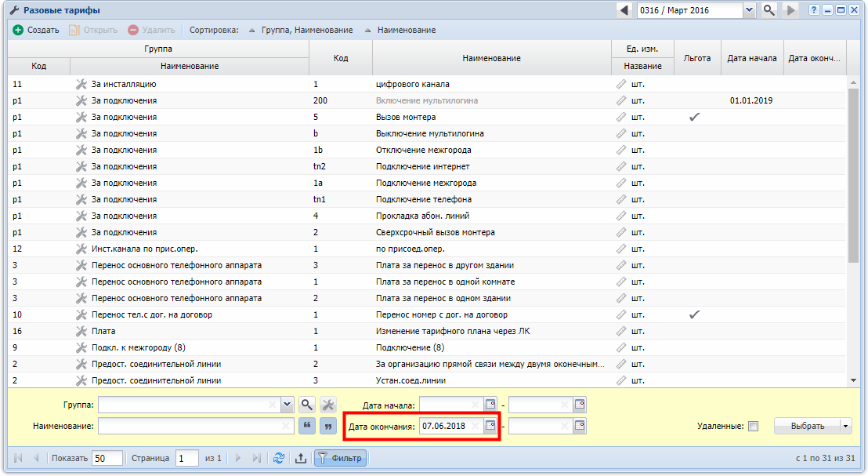Click the group icon beside Плата
868x476 pixels.
[x=81, y=332]
